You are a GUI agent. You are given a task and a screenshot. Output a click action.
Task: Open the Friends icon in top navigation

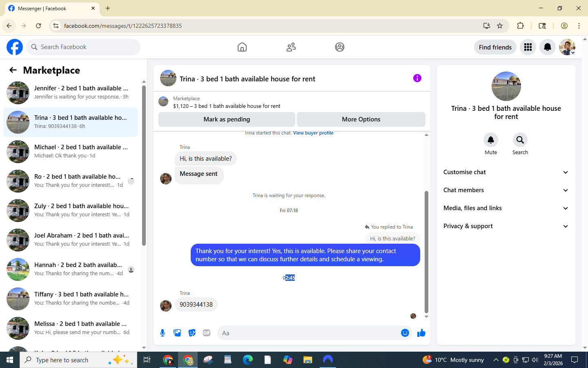click(x=291, y=47)
